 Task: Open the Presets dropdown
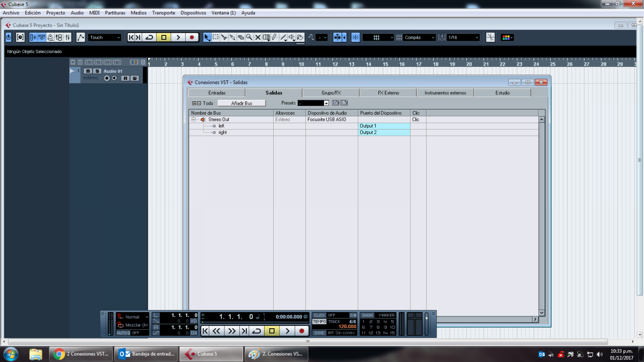(x=313, y=103)
